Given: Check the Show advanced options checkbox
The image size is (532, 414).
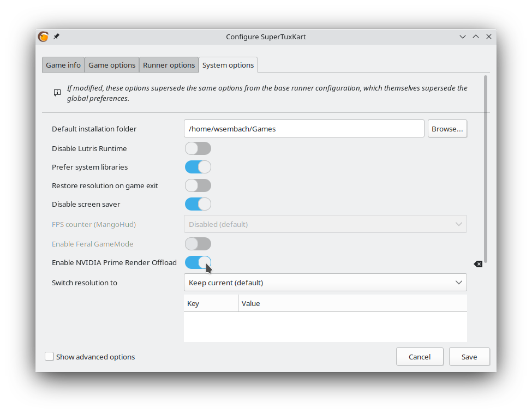Looking at the screenshot, I should [x=49, y=356].
